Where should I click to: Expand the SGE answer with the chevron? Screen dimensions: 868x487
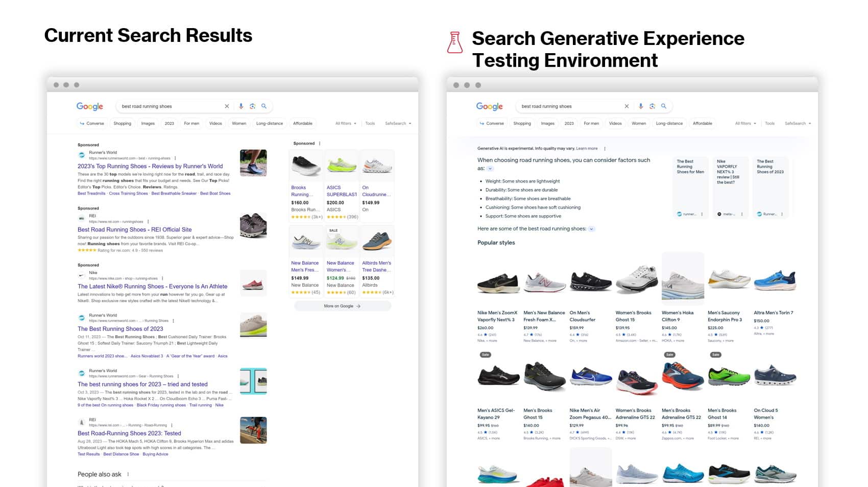pos(490,169)
